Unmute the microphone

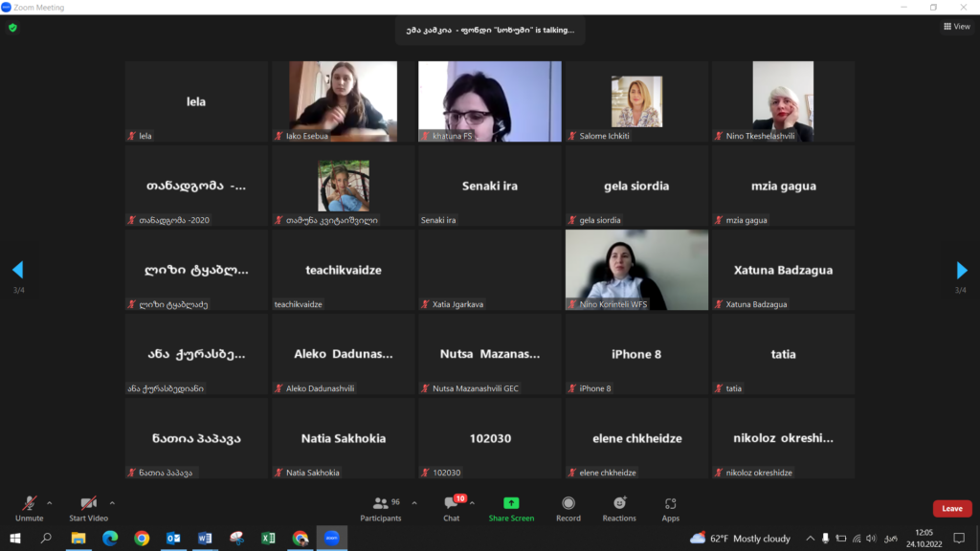click(x=30, y=506)
